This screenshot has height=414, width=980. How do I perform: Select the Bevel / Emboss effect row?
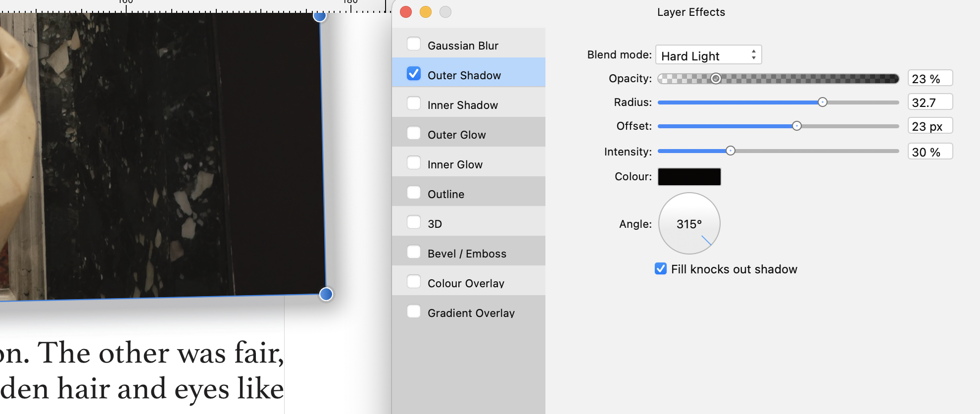point(469,251)
